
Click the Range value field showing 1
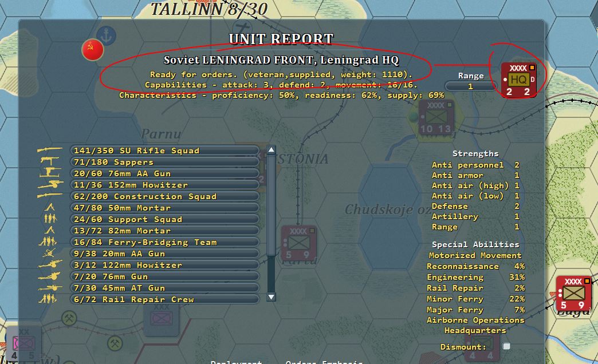[471, 86]
